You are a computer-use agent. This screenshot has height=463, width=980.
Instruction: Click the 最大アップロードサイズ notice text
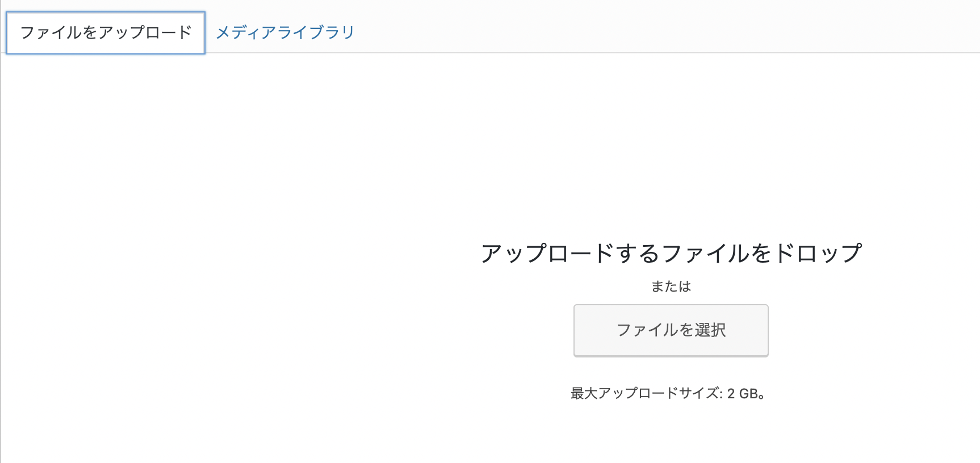tap(668, 393)
